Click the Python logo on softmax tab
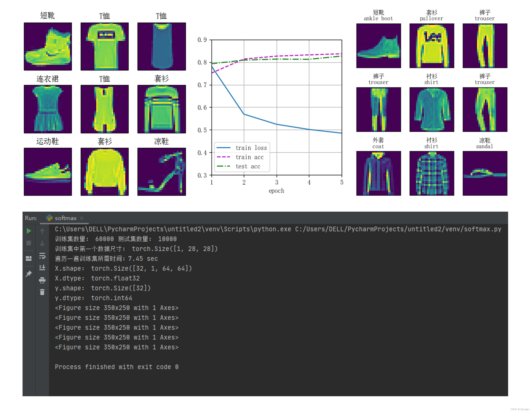The width and height of the screenshot is (532, 412). (49, 218)
